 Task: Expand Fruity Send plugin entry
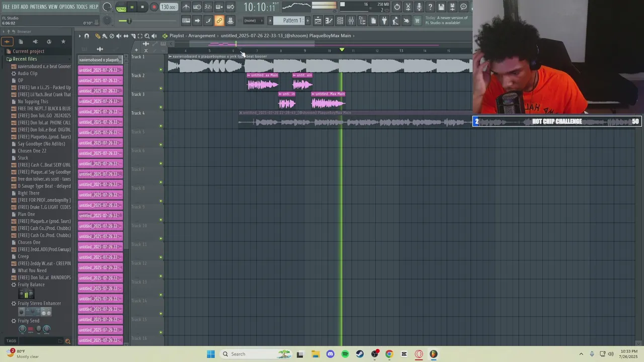[28, 321]
